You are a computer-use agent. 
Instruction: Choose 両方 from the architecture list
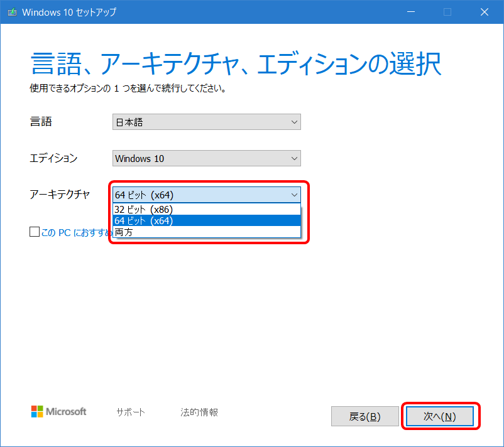click(x=206, y=232)
